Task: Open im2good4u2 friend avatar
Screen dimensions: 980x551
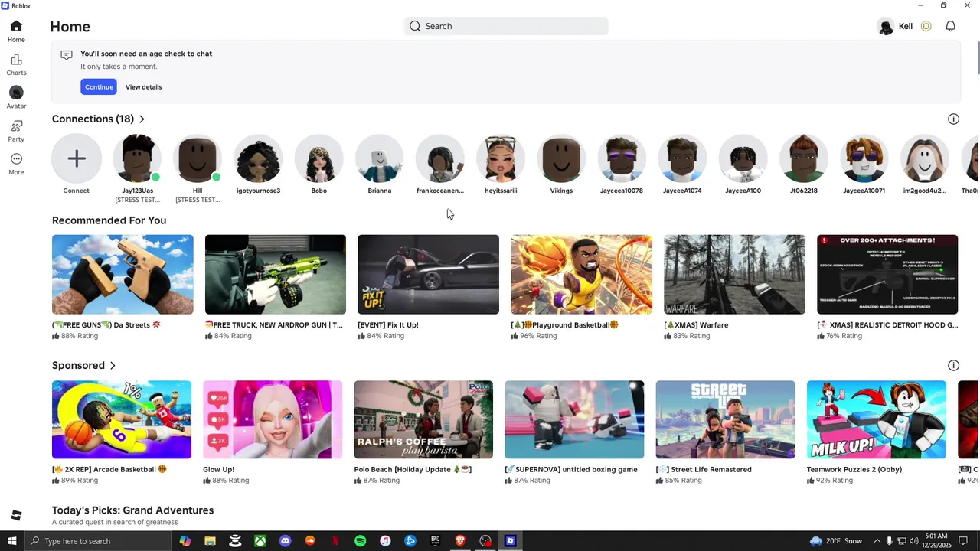Action: [x=925, y=158]
